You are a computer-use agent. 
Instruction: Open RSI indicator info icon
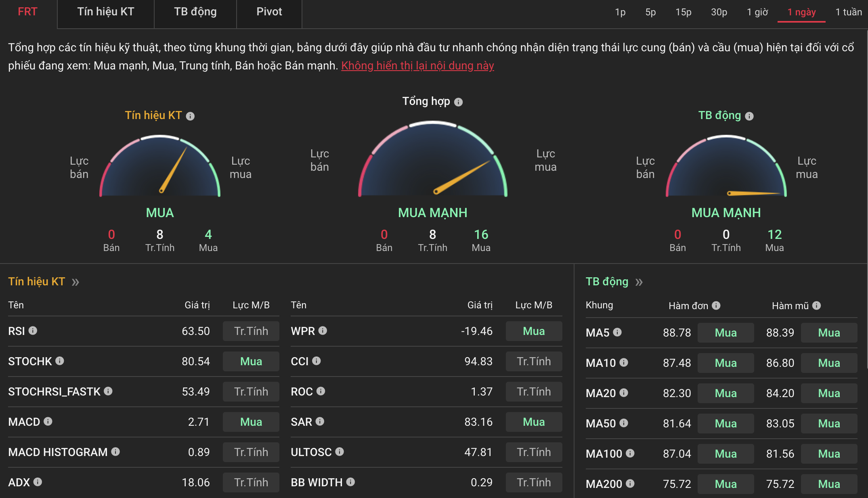tap(33, 331)
